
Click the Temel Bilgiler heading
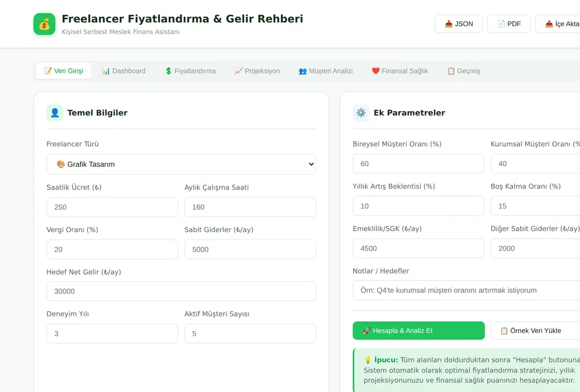(97, 113)
